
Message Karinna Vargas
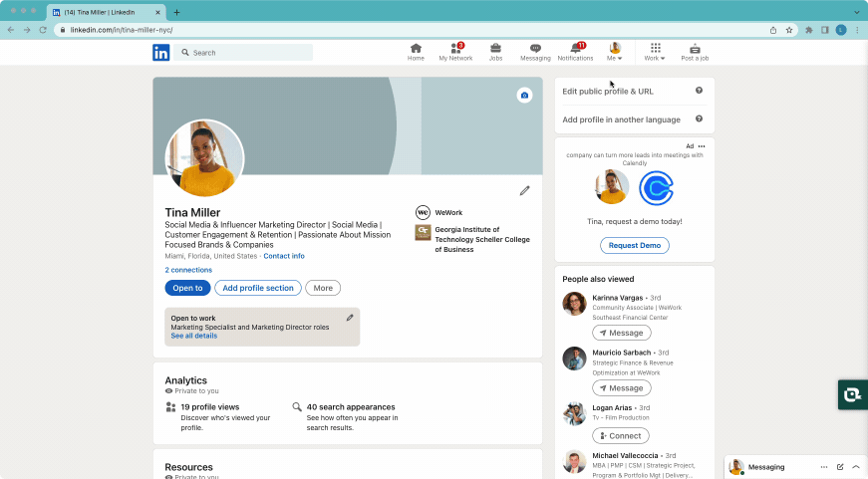pyautogui.click(x=622, y=333)
